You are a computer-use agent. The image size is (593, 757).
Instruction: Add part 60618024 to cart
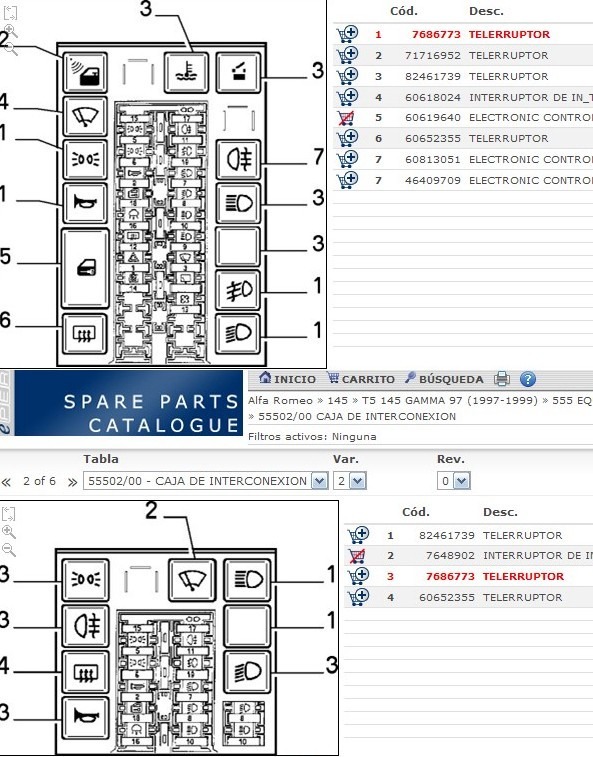click(347, 97)
